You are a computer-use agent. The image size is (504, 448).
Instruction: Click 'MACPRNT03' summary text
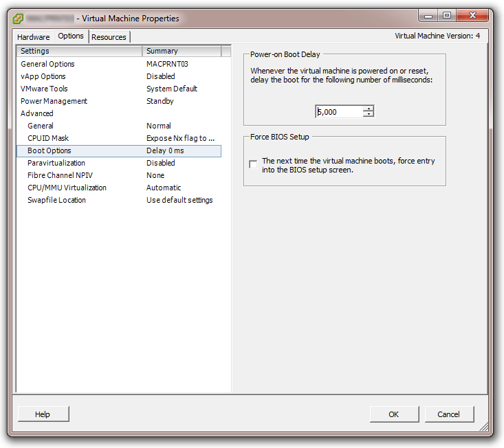click(167, 64)
